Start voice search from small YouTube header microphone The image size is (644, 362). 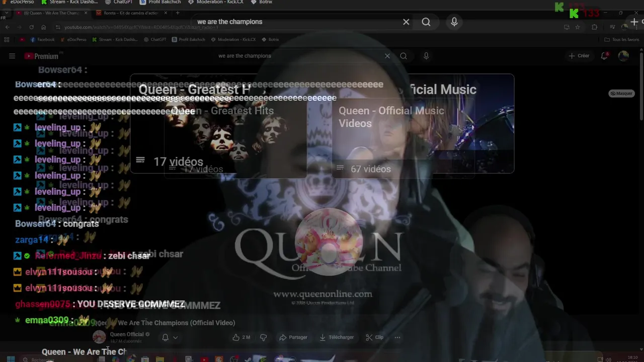(x=426, y=56)
